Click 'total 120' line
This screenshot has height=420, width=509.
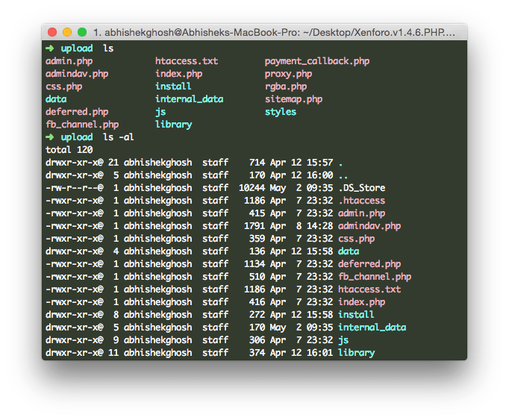(69, 150)
